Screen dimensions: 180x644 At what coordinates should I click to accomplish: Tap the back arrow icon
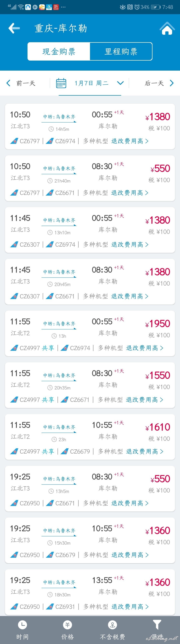[x=14, y=28]
